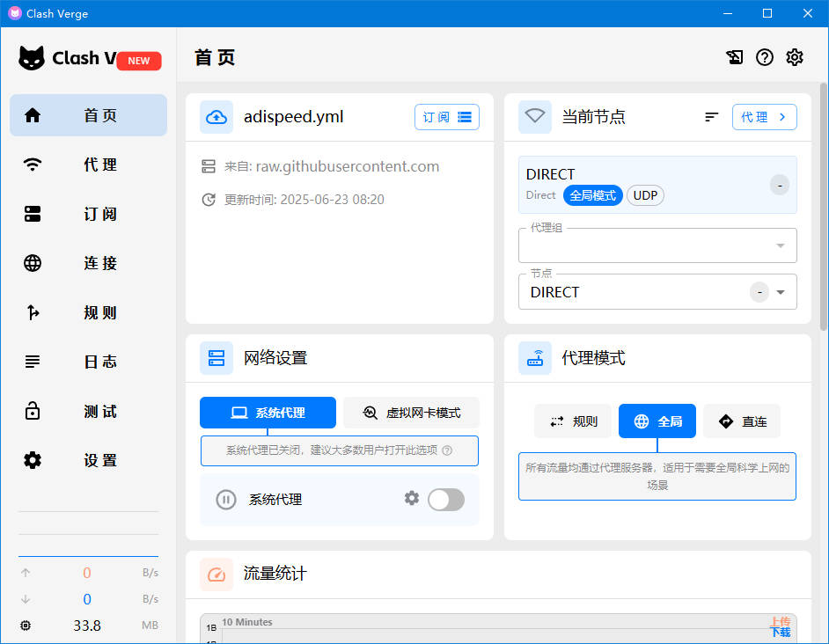Open 代理 page via chevron button
This screenshot has height=644, width=829.
(764, 117)
